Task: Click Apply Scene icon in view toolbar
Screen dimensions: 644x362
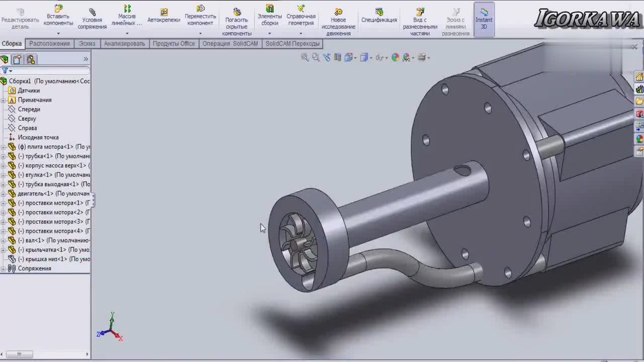Action: (406, 57)
